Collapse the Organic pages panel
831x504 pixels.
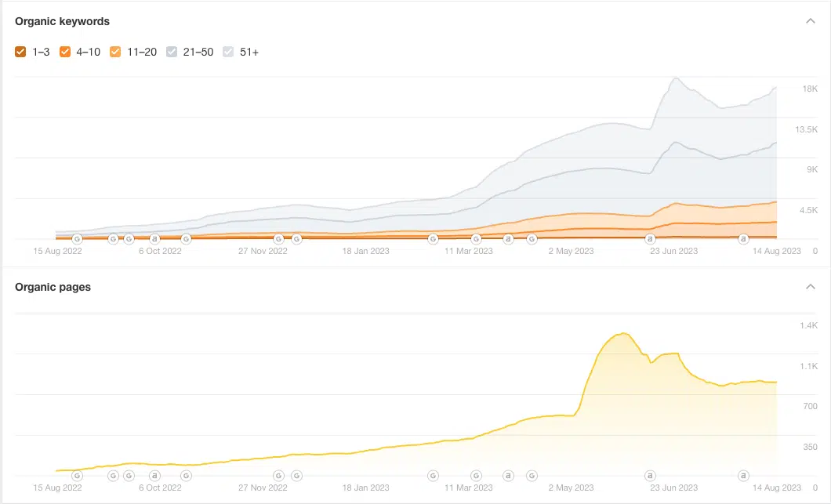click(811, 287)
